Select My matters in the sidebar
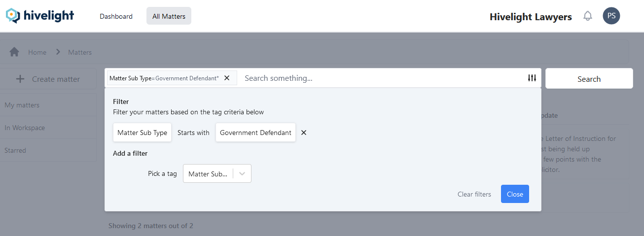Image resolution: width=644 pixels, height=236 pixels. coord(22,105)
